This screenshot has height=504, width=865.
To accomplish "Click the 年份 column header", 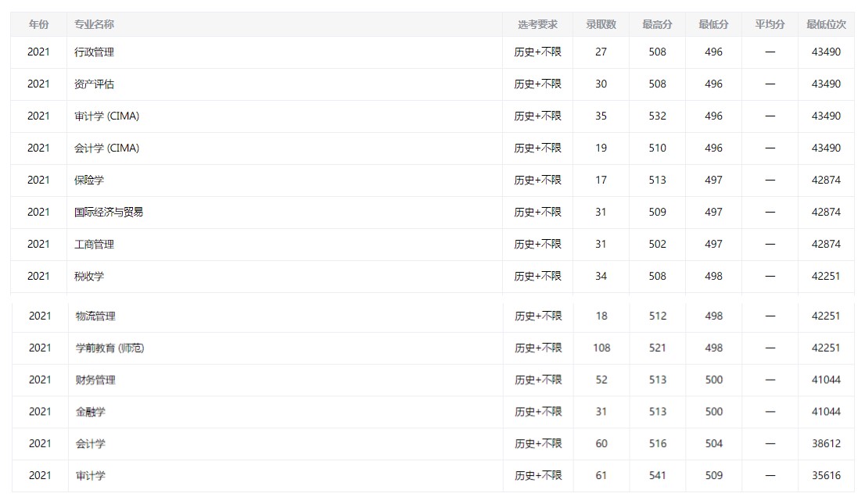I will [38, 24].
